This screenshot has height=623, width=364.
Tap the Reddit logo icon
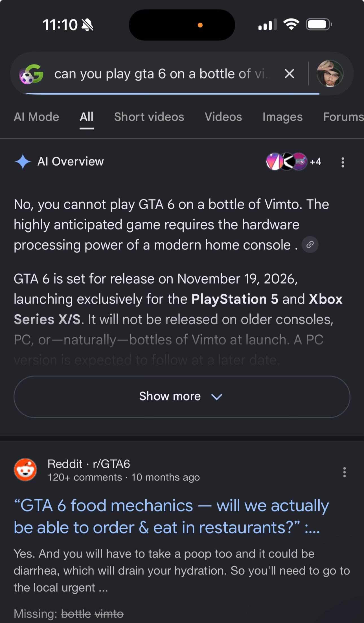[x=25, y=470]
